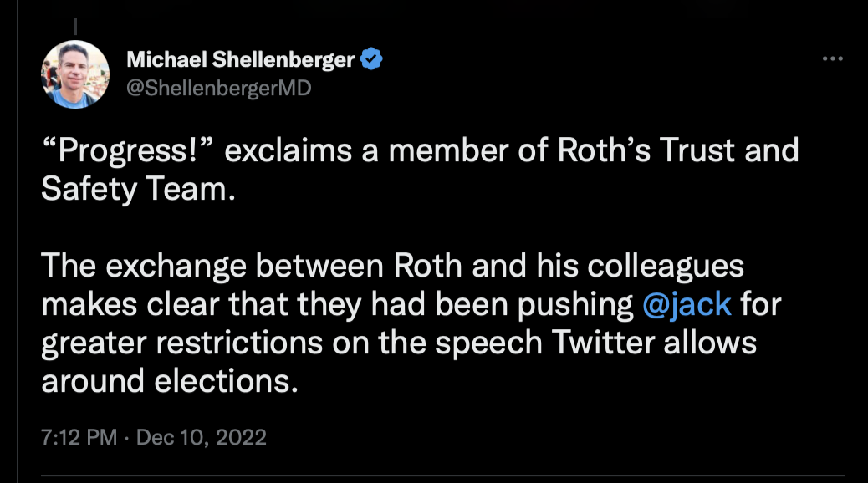The image size is (868, 483).
Task: Open the @ShellenbergerMD handle link
Action: (x=218, y=88)
